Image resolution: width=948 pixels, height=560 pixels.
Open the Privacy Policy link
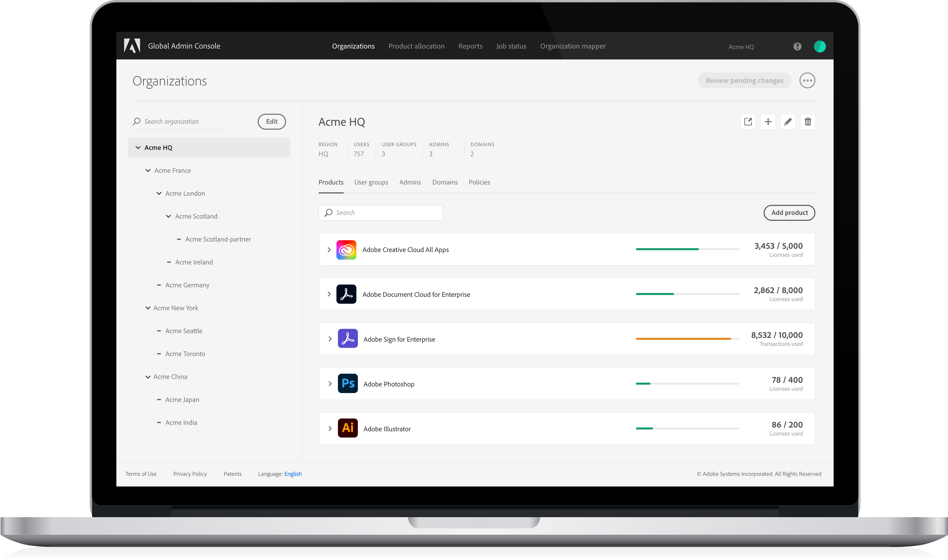click(190, 474)
